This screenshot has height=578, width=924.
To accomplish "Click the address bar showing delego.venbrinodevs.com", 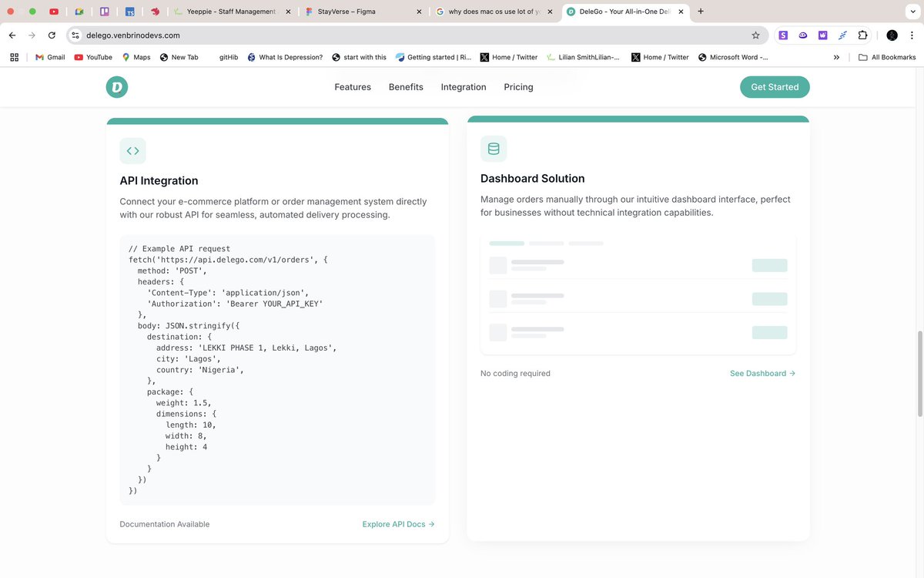I will (416, 35).
